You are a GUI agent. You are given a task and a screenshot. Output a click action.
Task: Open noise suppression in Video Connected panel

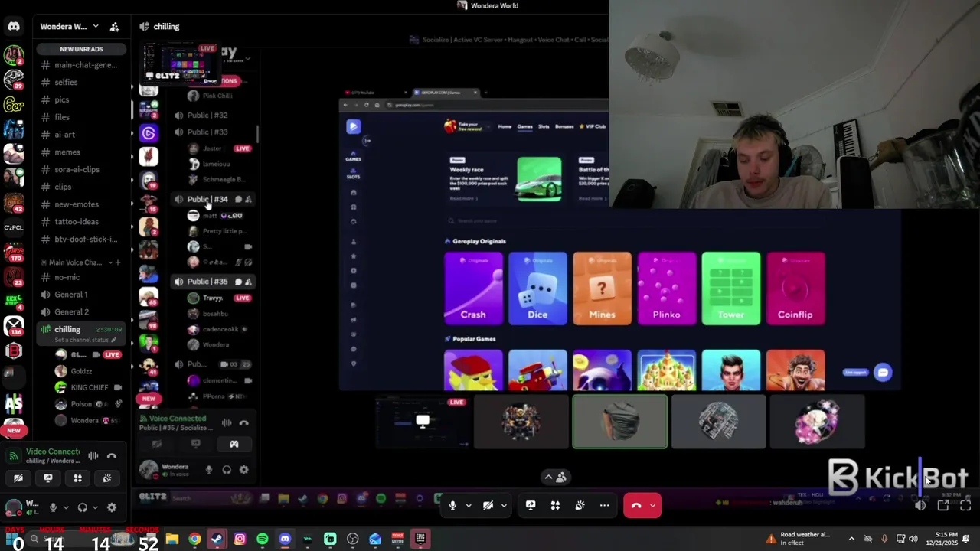click(93, 456)
